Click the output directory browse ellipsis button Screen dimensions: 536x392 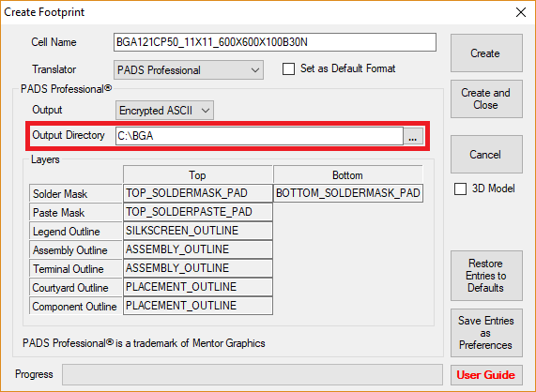pyautogui.click(x=413, y=136)
